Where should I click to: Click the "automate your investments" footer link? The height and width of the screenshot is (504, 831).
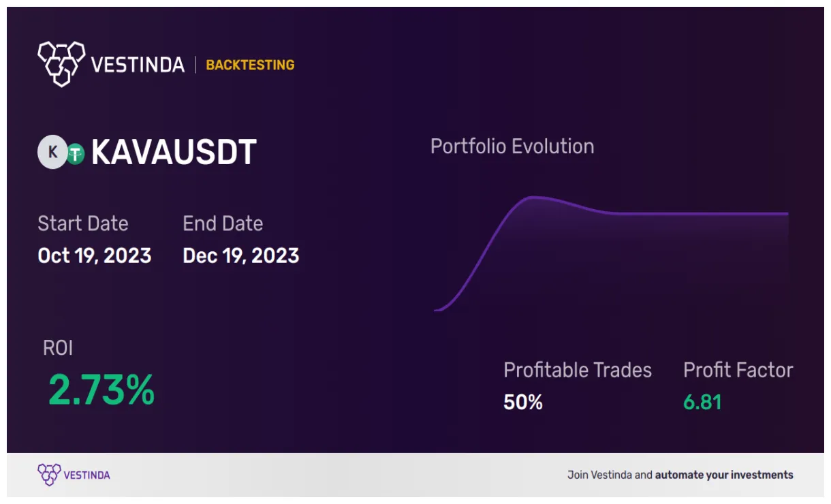724,475
